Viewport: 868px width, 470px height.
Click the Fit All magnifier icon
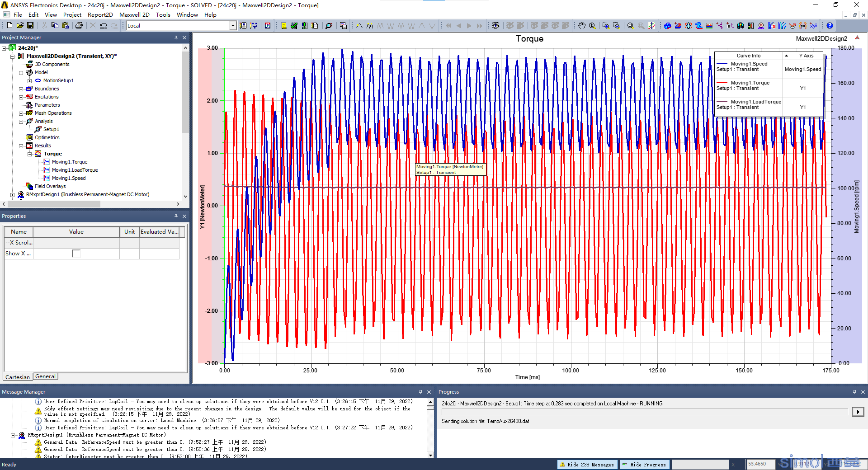pos(631,26)
